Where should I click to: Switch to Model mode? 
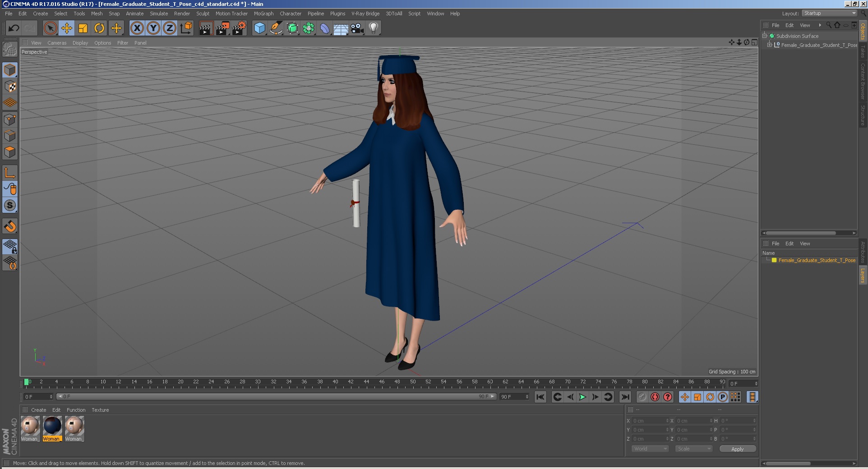[10, 70]
